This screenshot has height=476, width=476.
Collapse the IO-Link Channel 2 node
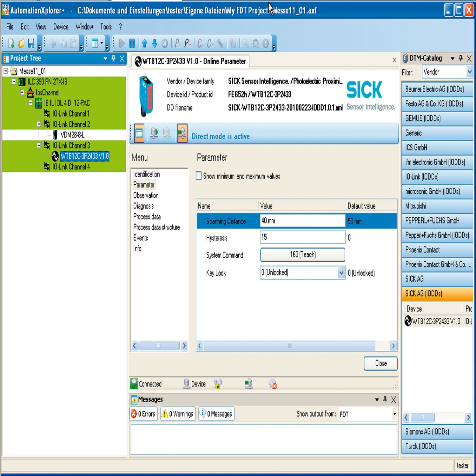[x=39, y=124]
